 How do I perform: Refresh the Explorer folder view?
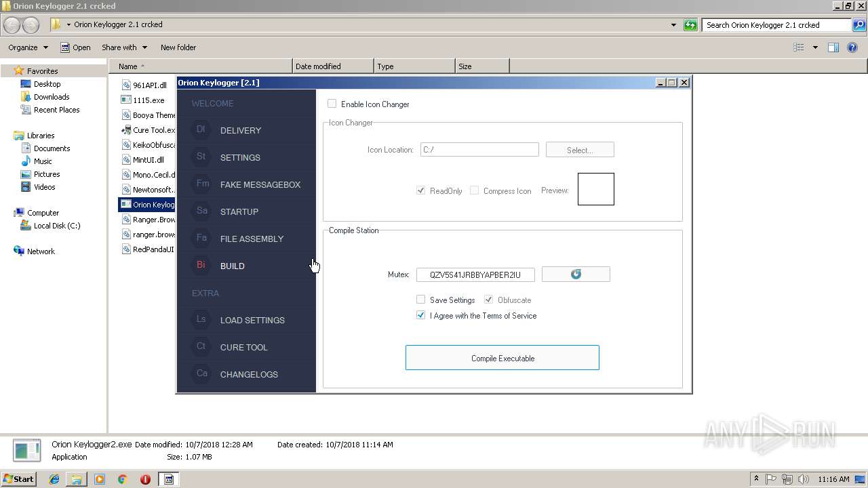click(x=691, y=25)
